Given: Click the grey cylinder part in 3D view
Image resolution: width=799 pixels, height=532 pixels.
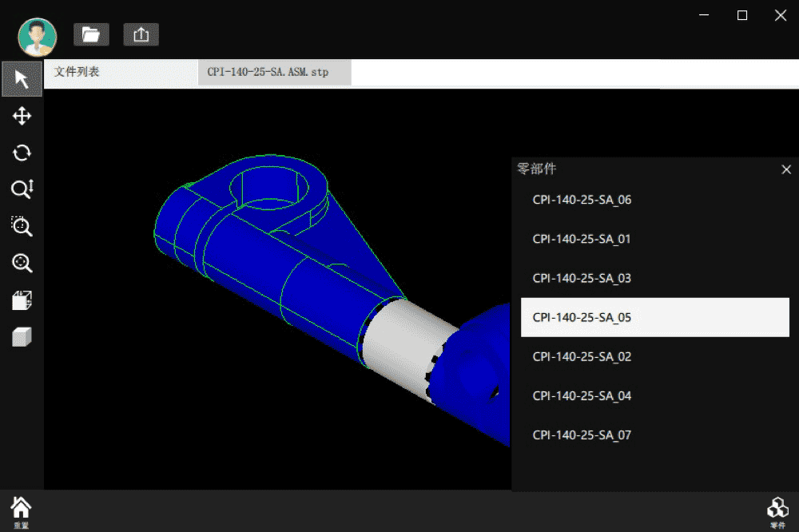Looking at the screenshot, I should [403, 347].
